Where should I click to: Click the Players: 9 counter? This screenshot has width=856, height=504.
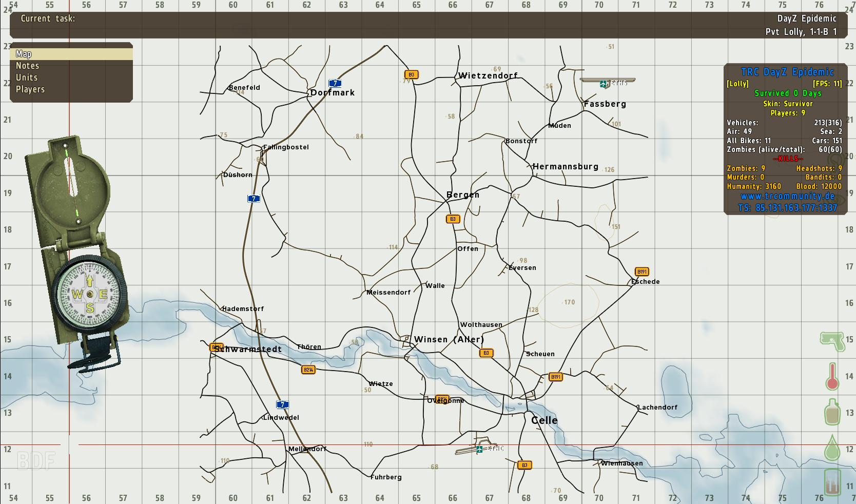[788, 113]
